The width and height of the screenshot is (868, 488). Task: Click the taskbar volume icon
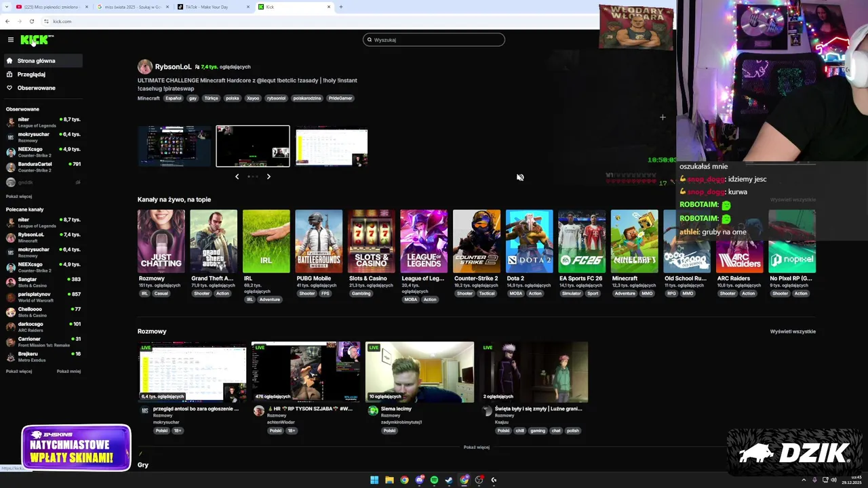tap(833, 480)
